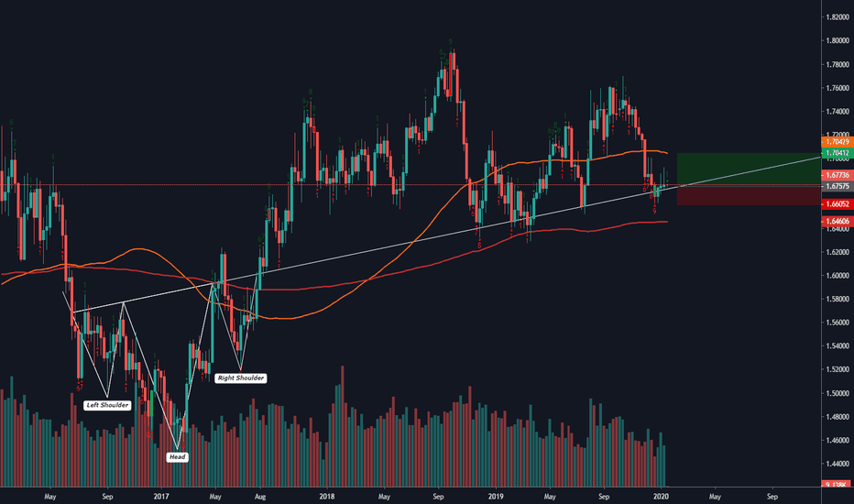This screenshot has width=854, height=504.
Task: Click the 1.80000 level on price scale
Action: [x=837, y=41]
